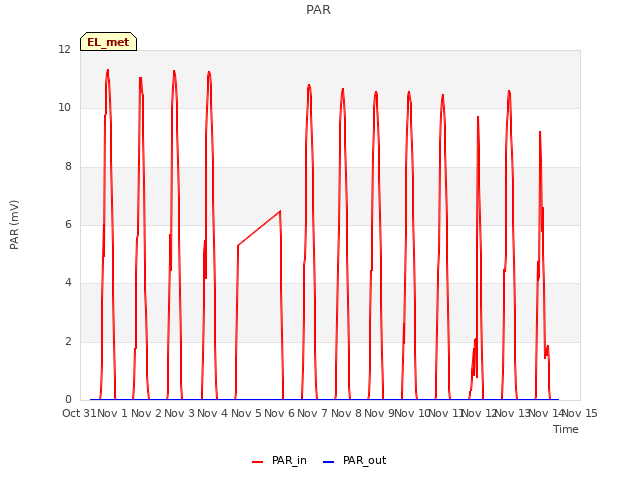Toggle PAR_in series in the legend
Image resolution: width=640 pixels, height=480 pixels.
point(279,460)
